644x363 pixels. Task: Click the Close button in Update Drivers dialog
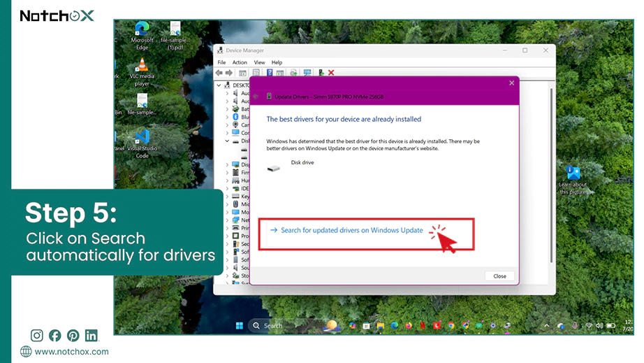pyautogui.click(x=499, y=276)
